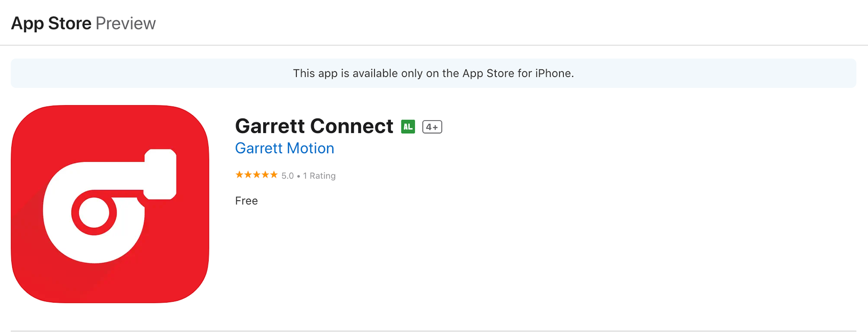Click the 4+ age rating badge
The height and width of the screenshot is (335, 868).
pyautogui.click(x=432, y=127)
